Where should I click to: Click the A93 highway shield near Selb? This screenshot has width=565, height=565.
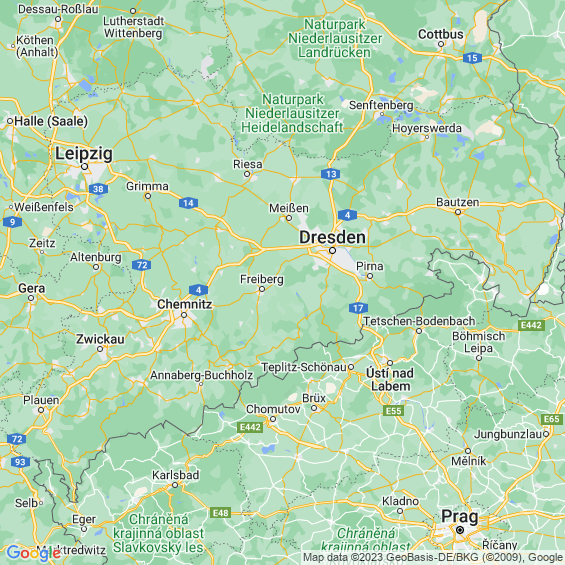[x=20, y=462]
